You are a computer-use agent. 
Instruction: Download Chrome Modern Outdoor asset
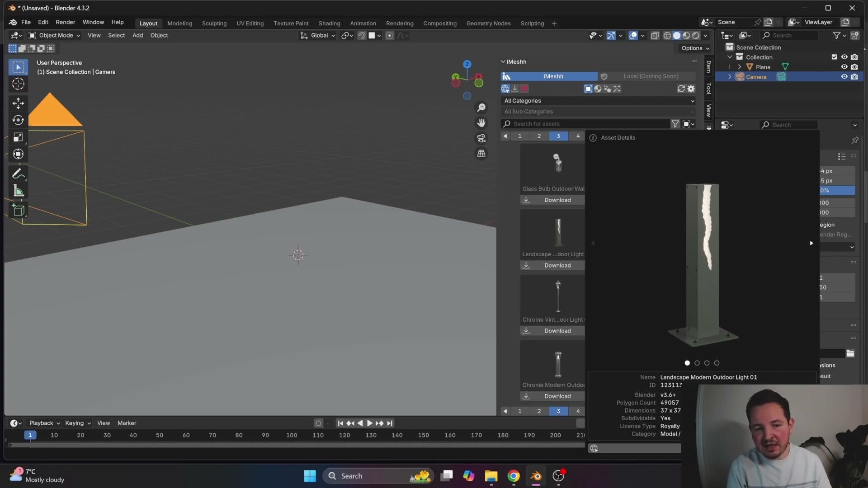(552, 396)
